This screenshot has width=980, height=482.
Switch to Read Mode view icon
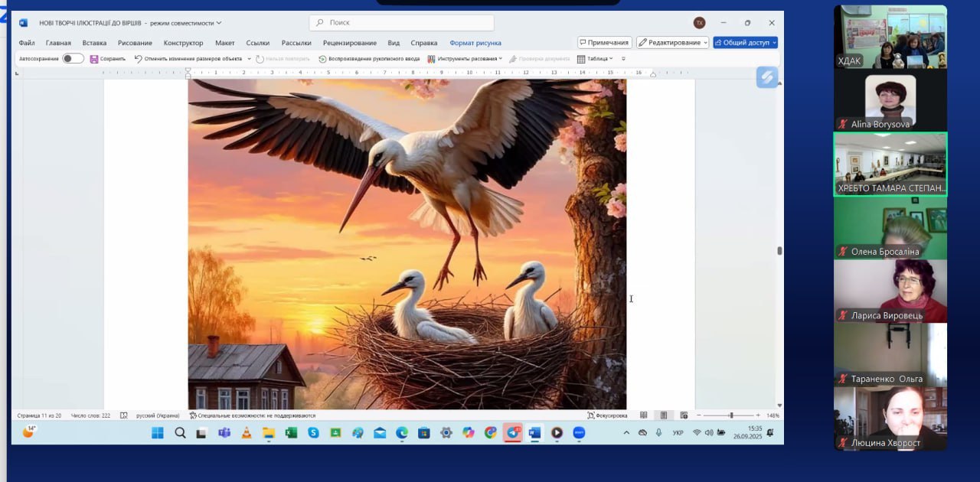coord(644,415)
